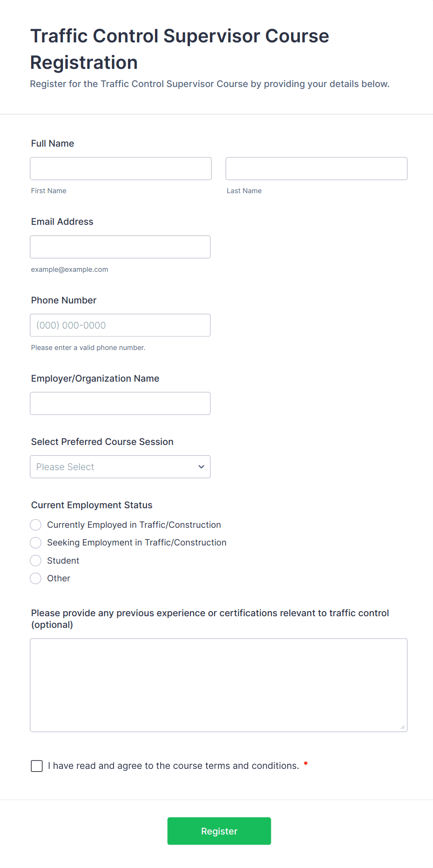
Task: Select the Employer/Organization Name field
Action: tap(120, 404)
